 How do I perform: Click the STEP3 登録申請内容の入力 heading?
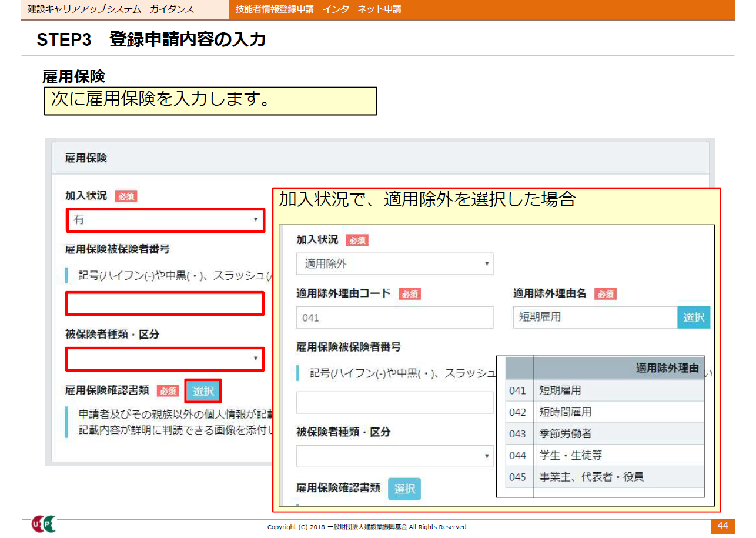(151, 39)
